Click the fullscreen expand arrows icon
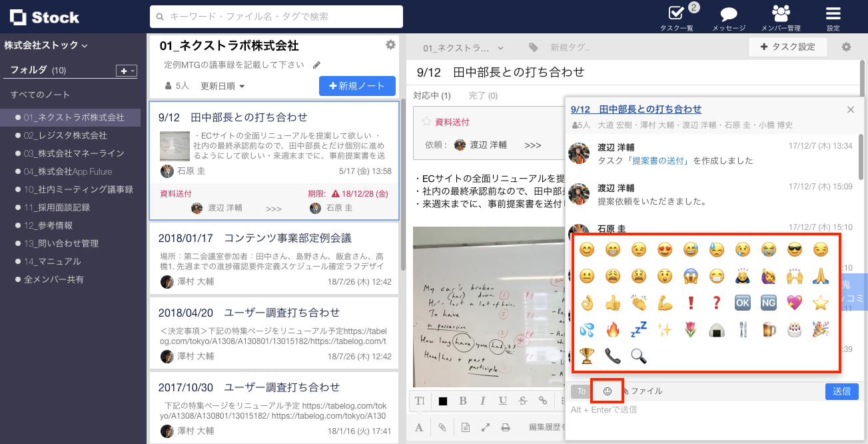 click(486, 427)
